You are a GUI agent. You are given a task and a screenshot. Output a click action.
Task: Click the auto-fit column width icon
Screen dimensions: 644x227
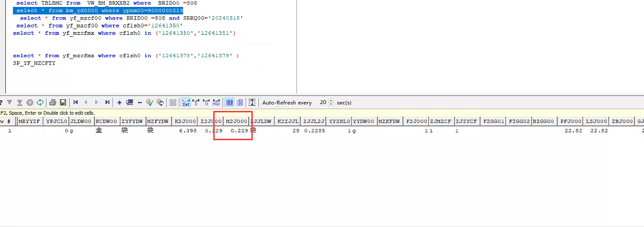click(x=252, y=102)
